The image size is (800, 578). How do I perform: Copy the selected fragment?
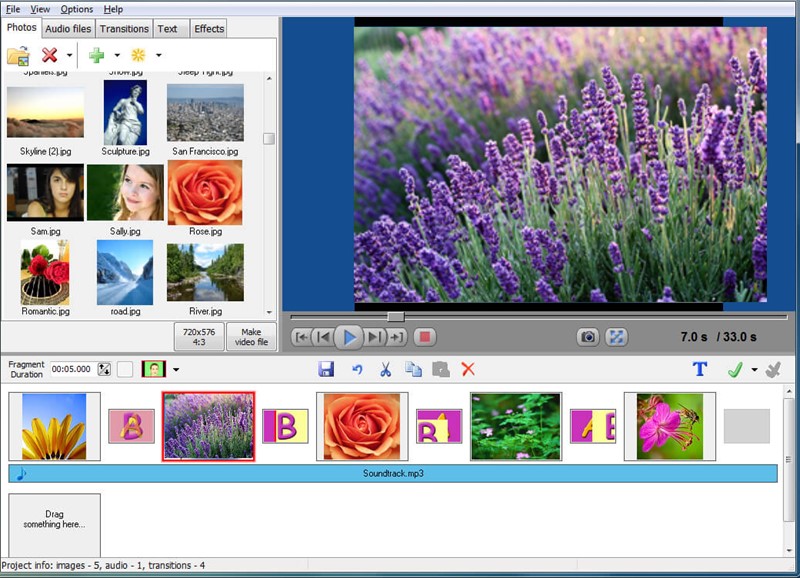[x=413, y=369]
